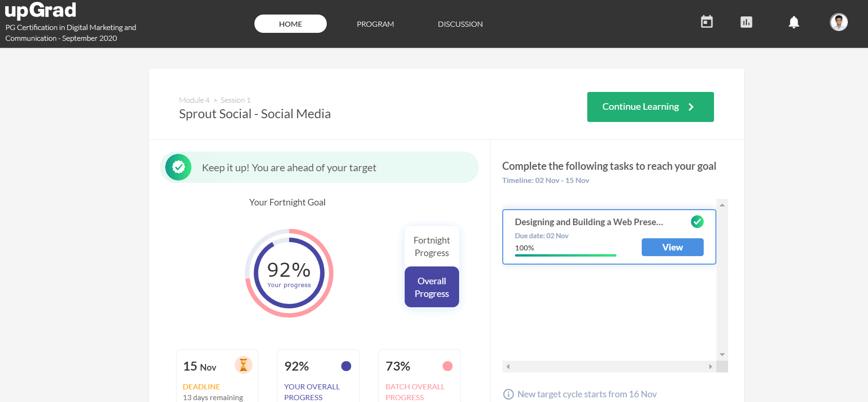Viewport: 868px width, 402px height.
Task: Open the user profile avatar
Action: (838, 22)
